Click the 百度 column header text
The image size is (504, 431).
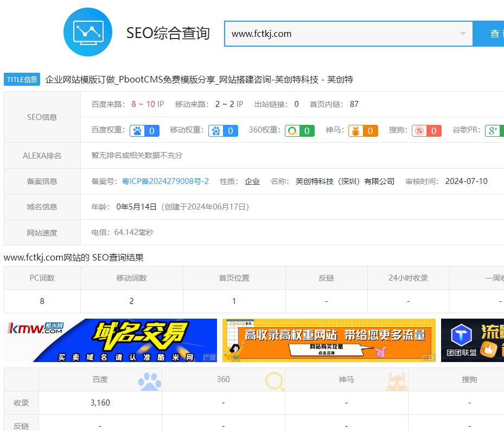[x=100, y=379]
